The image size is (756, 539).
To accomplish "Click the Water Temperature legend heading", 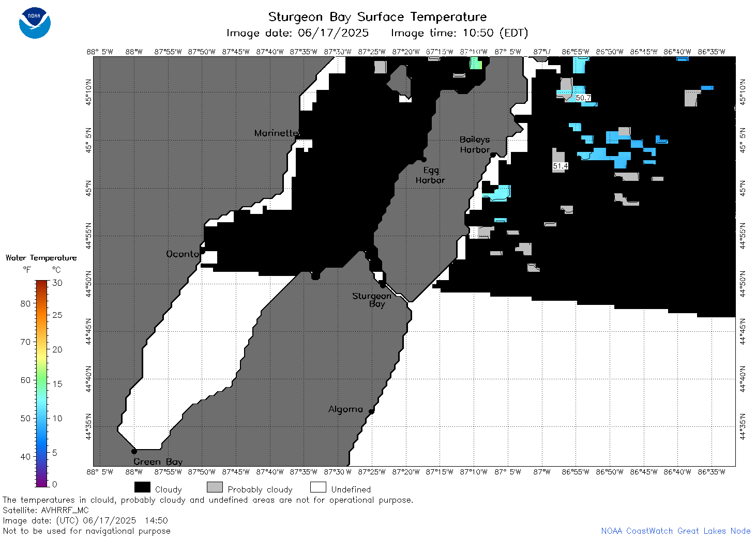I will click(x=41, y=257).
